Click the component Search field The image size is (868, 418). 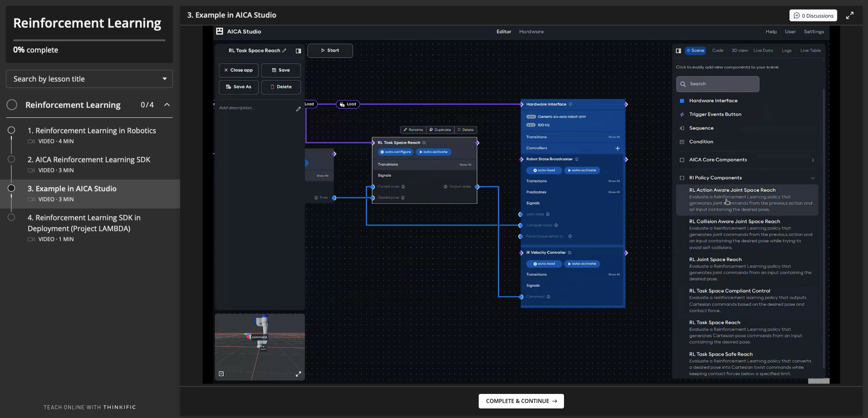(x=717, y=84)
